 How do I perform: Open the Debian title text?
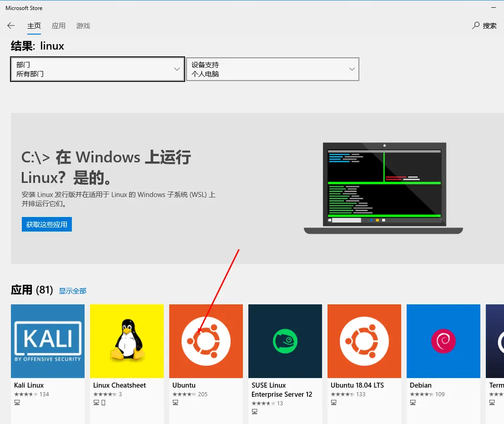coord(420,385)
